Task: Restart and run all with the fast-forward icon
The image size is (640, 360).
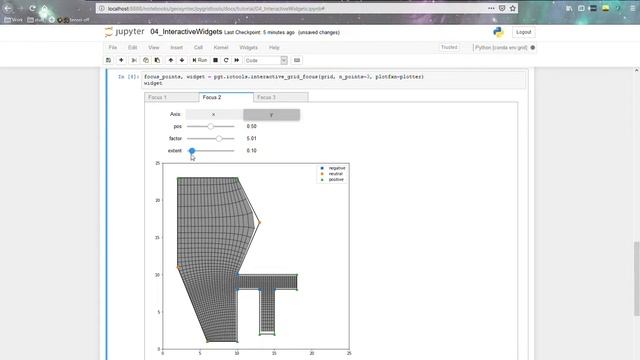Action: [x=237, y=60]
